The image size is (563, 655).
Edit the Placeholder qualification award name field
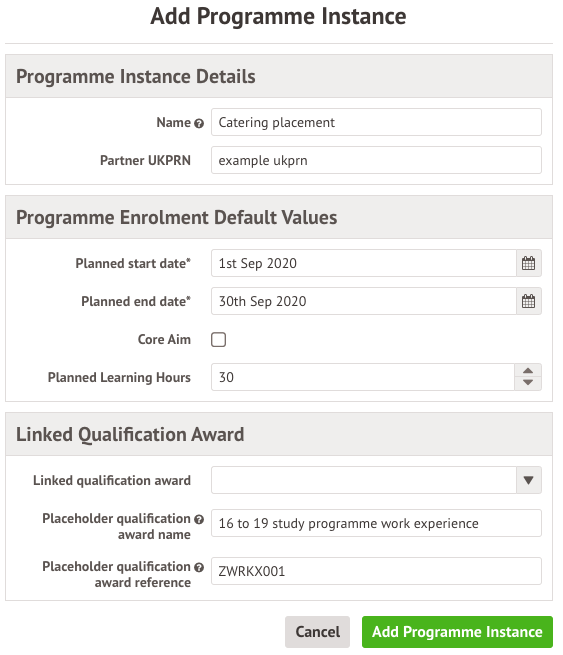point(376,523)
